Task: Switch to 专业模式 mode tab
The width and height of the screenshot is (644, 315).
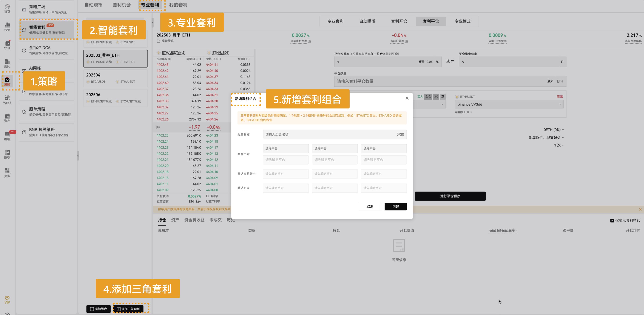Action: point(462,21)
